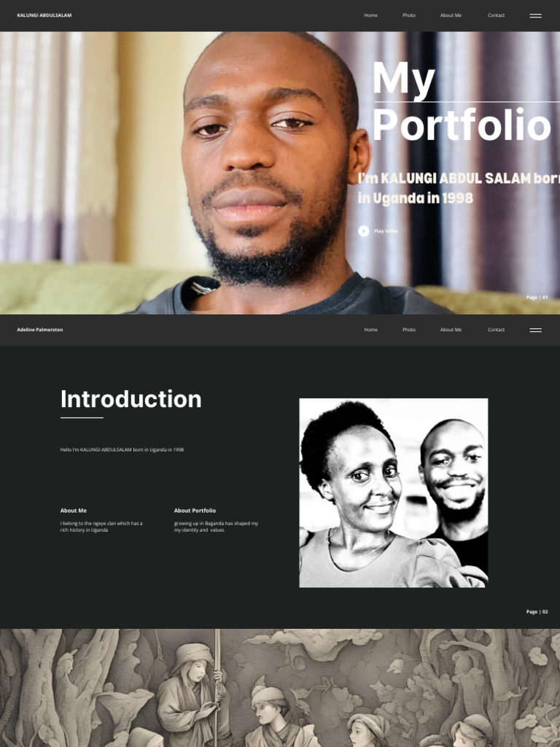Choose Contact in the Adeline Palmerston navigation bar

(496, 330)
